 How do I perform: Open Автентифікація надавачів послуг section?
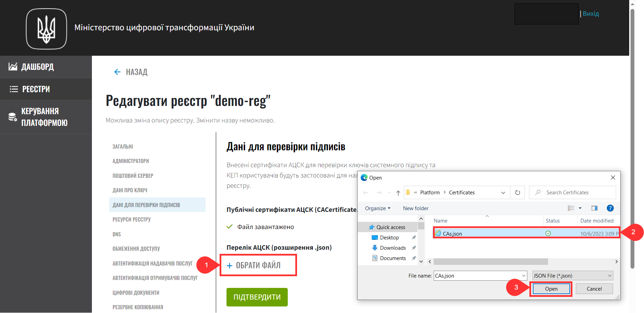[152, 263]
